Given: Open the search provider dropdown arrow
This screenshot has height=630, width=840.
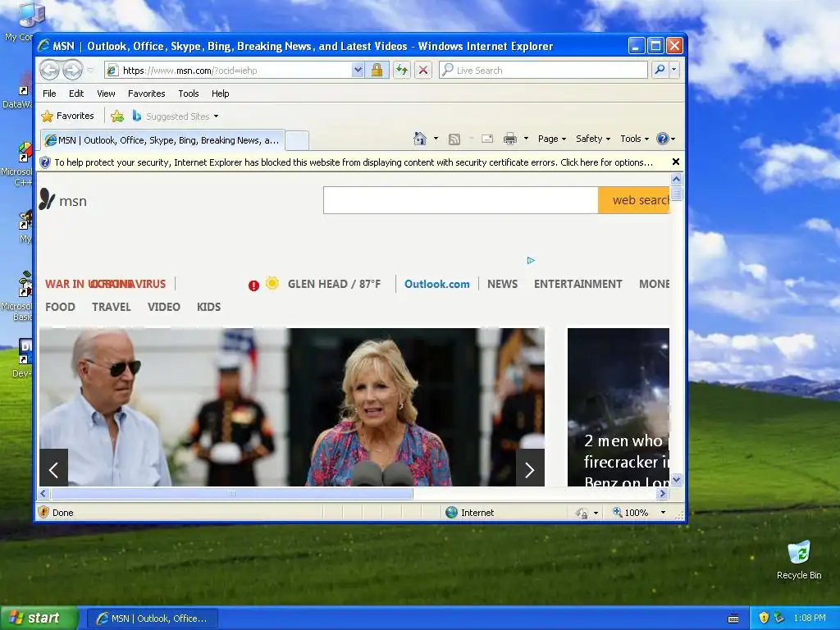Looking at the screenshot, I should point(674,70).
